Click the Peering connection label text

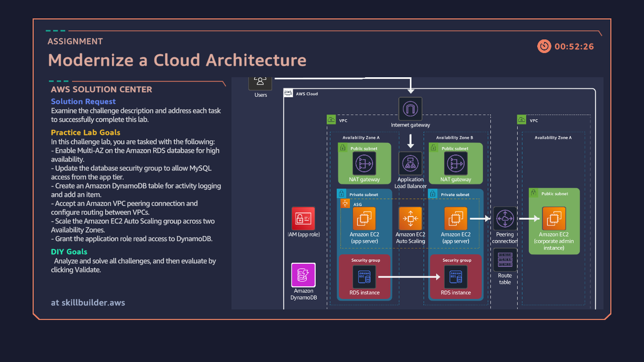pyautogui.click(x=505, y=238)
